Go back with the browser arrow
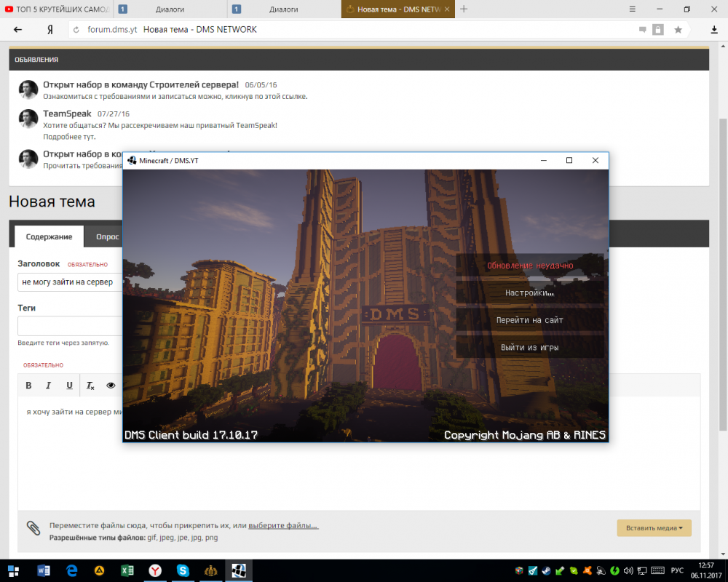This screenshot has height=582, width=728. (x=18, y=30)
